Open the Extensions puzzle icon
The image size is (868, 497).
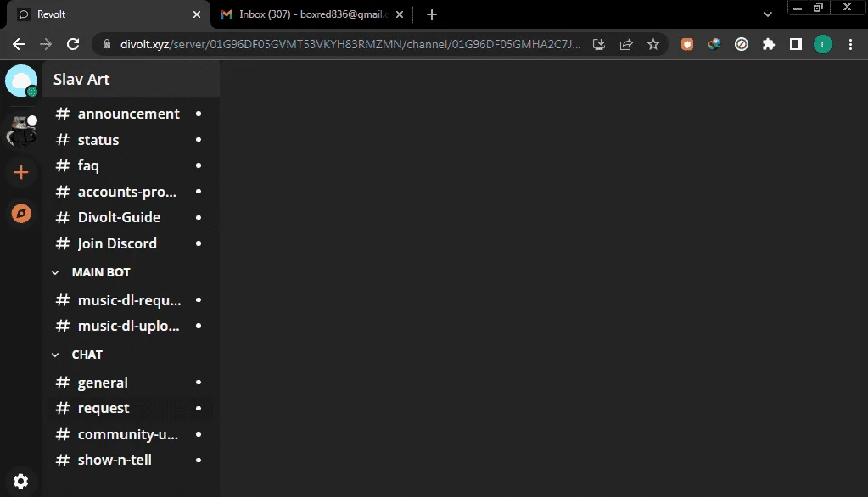pos(769,44)
